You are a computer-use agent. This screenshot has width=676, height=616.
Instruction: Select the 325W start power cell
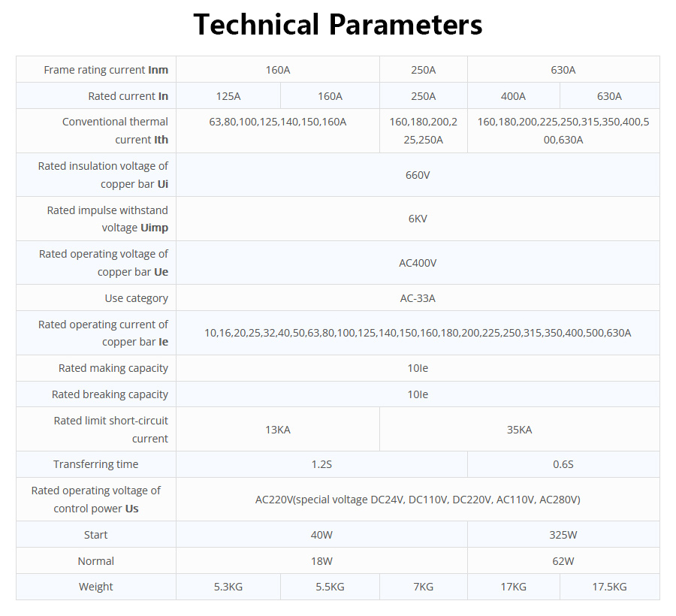click(x=563, y=535)
